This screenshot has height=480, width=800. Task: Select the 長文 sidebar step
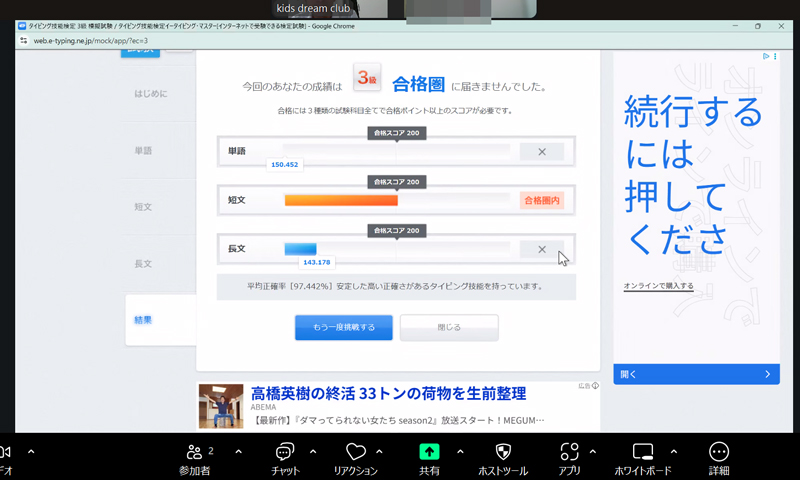(x=143, y=264)
